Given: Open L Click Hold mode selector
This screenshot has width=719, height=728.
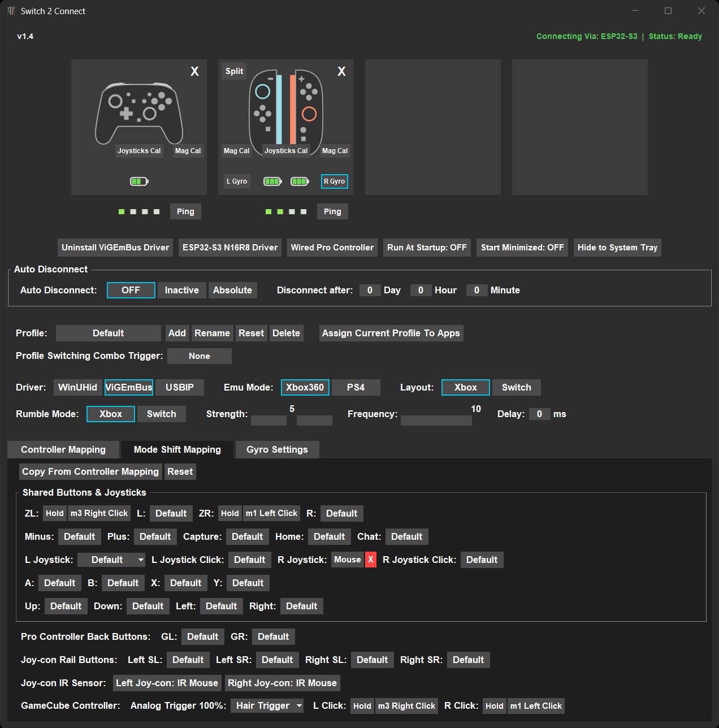Looking at the screenshot, I should 362,706.
